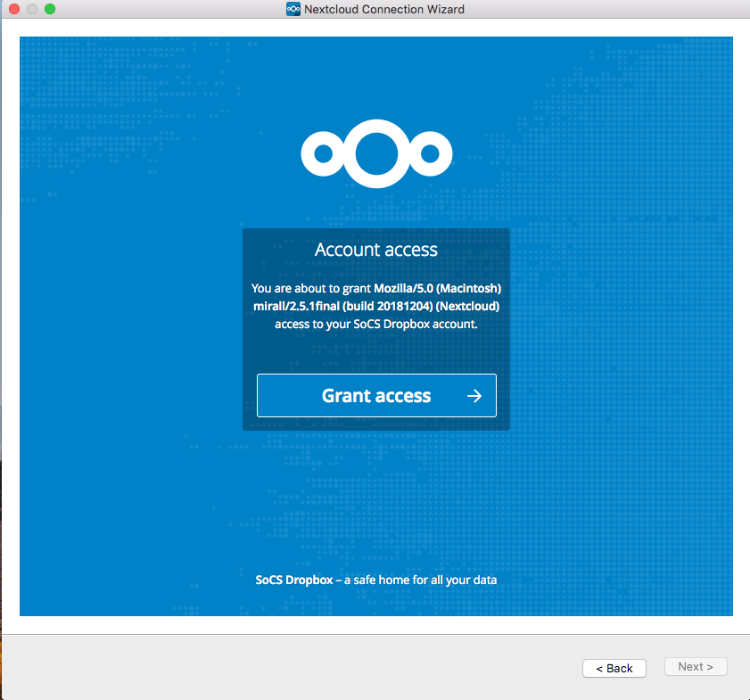This screenshot has width=750, height=700.
Task: Click the center ring of the Nextcloud logo
Action: click(x=375, y=152)
